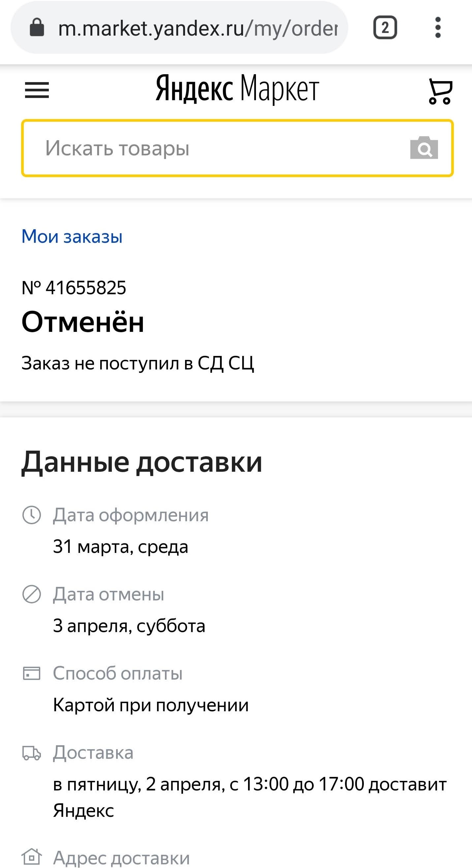Viewport: 472px width, 868px height.
Task: Open the browser three-dot menu
Action: (438, 28)
